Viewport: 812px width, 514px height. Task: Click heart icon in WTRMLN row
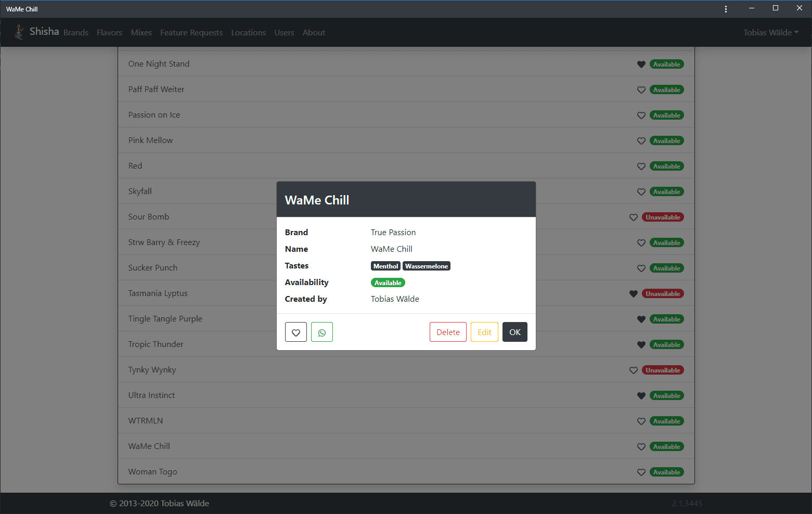(x=641, y=421)
